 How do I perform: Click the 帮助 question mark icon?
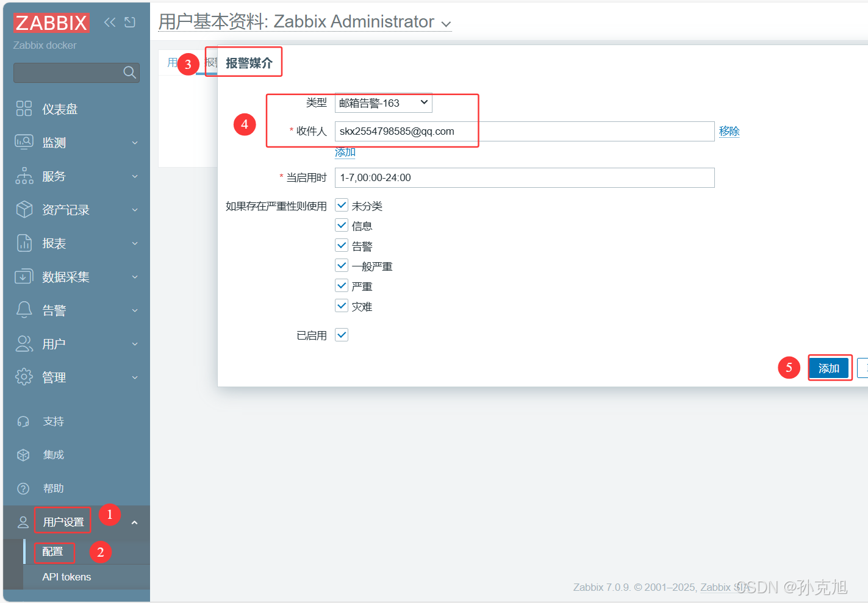click(x=23, y=488)
